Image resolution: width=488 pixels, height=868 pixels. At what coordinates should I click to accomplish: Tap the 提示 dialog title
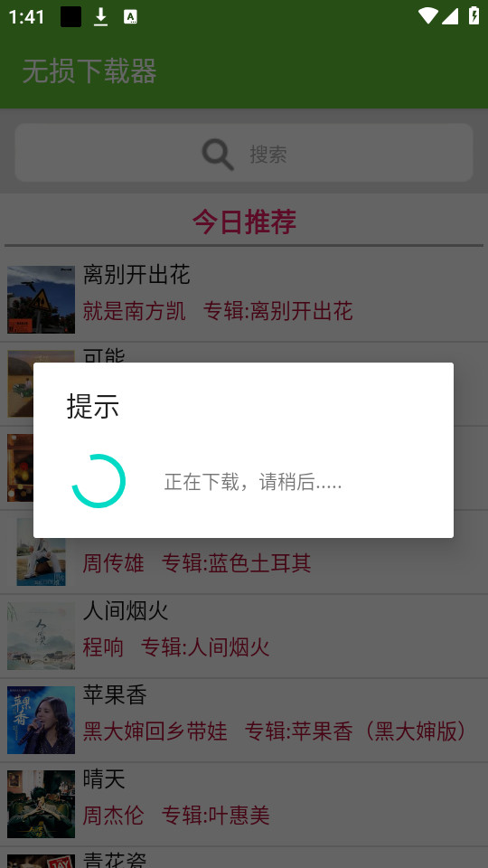pos(93,406)
